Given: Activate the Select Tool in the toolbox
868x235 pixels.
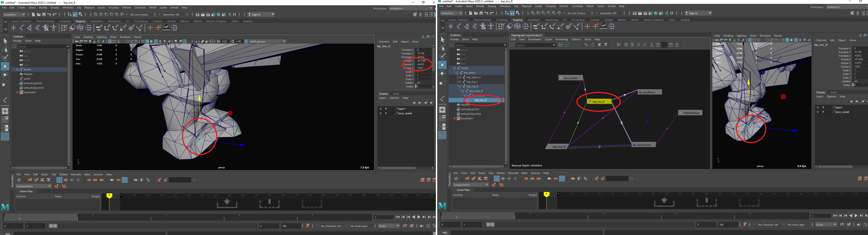Looking at the screenshot, I should pos(5,40).
